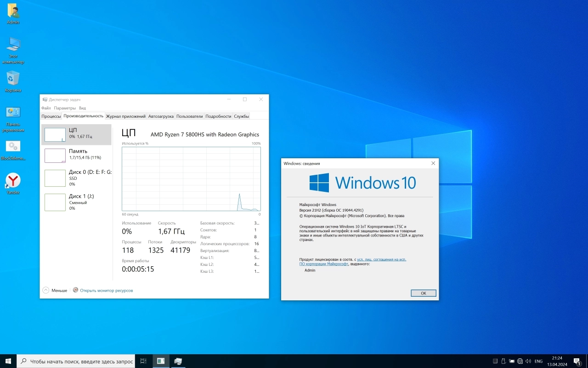Click the resource monitor icon

pos(76,290)
